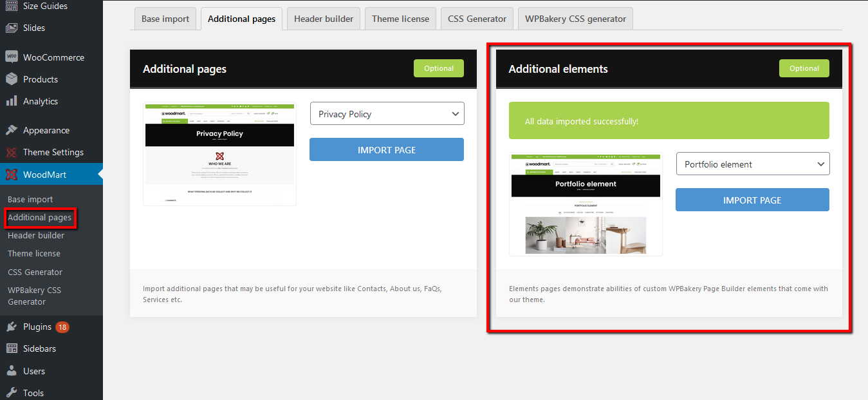Click the Size Guides sidebar icon

point(12,6)
